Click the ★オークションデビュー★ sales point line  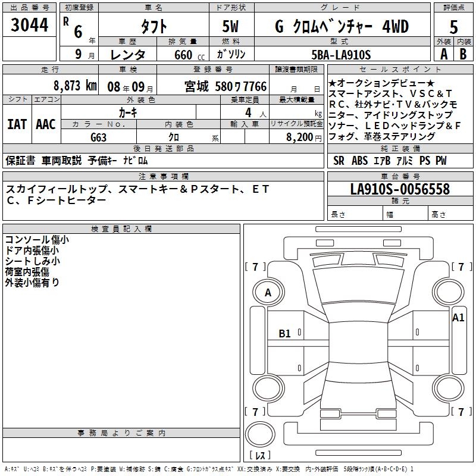(381, 83)
